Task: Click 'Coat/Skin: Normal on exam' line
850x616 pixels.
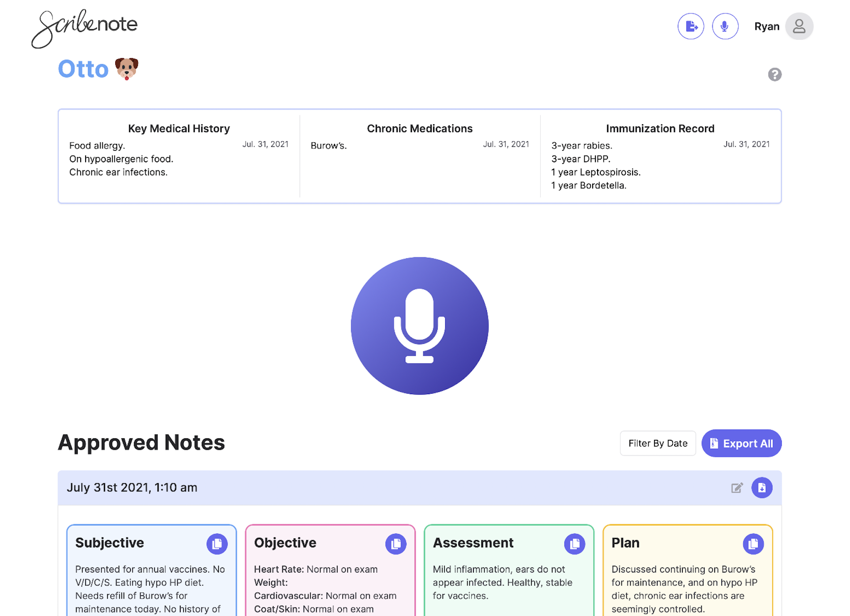Action: coord(314,609)
